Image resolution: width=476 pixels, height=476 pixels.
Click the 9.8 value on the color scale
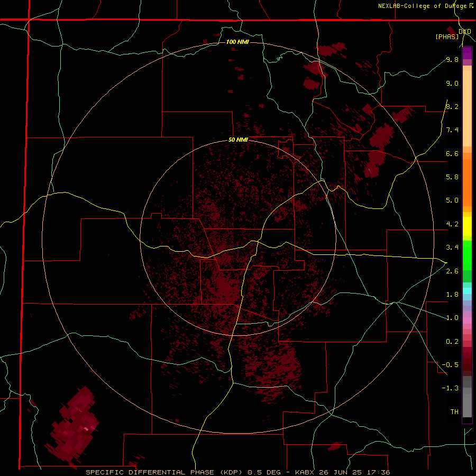452,59
